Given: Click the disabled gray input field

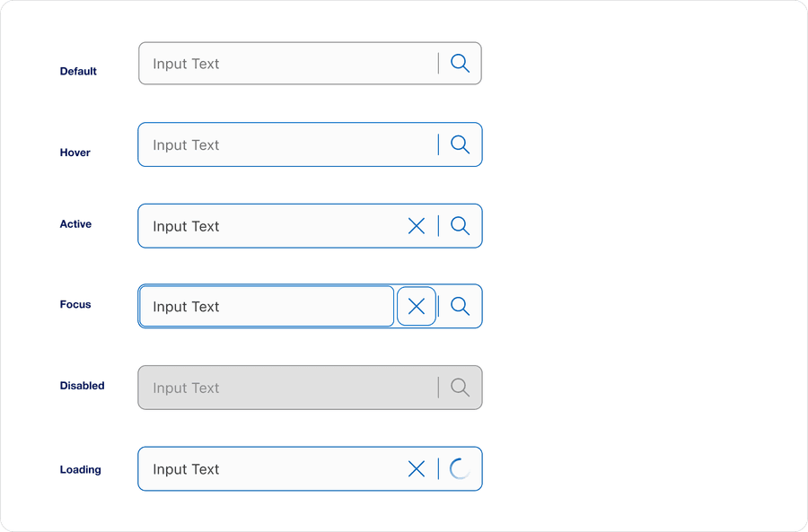Looking at the screenshot, I should [x=269, y=388].
